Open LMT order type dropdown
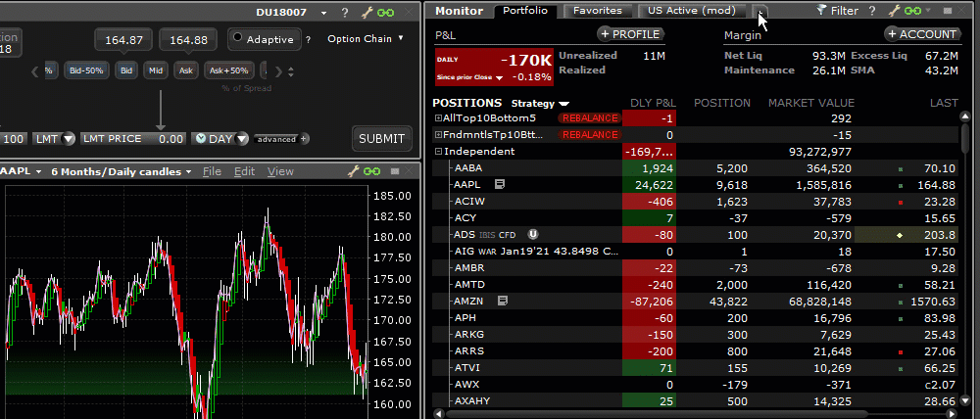Screen dimensions: 980x419 pos(69,139)
